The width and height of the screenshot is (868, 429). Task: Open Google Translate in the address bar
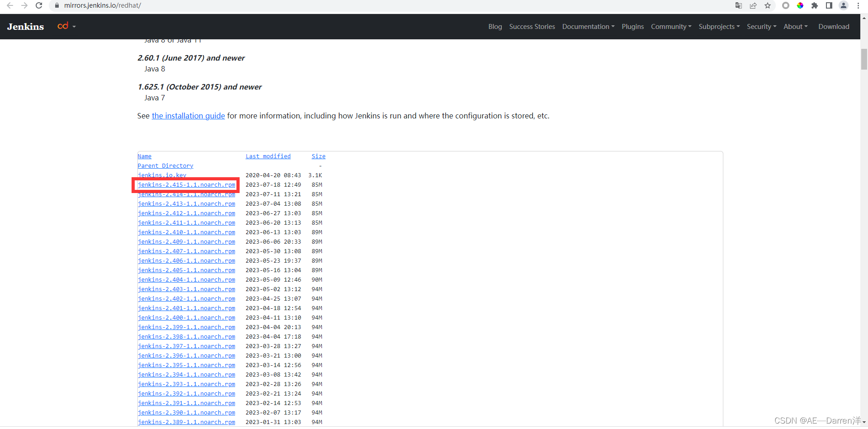point(739,6)
